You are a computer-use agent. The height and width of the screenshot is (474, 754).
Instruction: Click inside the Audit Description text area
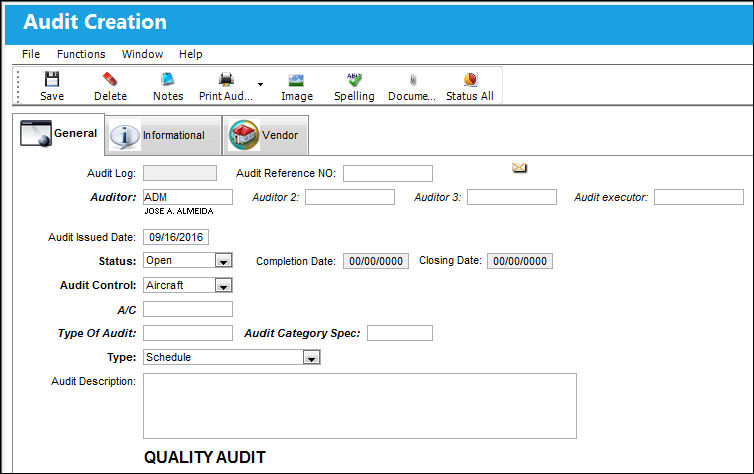click(360, 406)
